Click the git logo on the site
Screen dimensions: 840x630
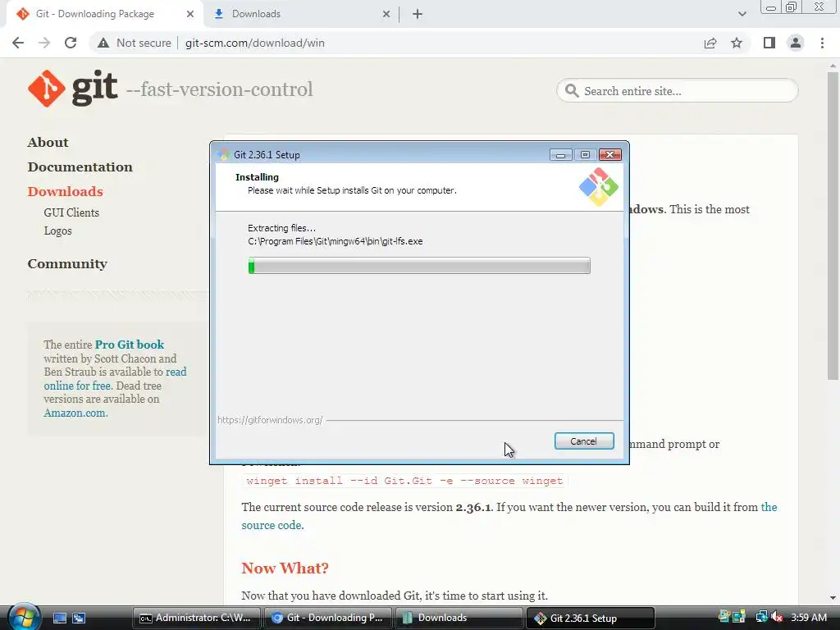tap(72, 89)
